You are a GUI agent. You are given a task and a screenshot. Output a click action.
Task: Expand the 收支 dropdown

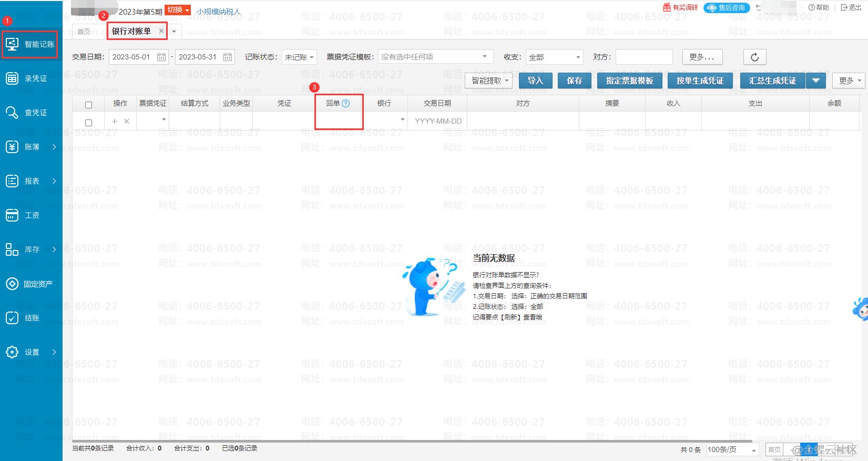[x=554, y=57]
